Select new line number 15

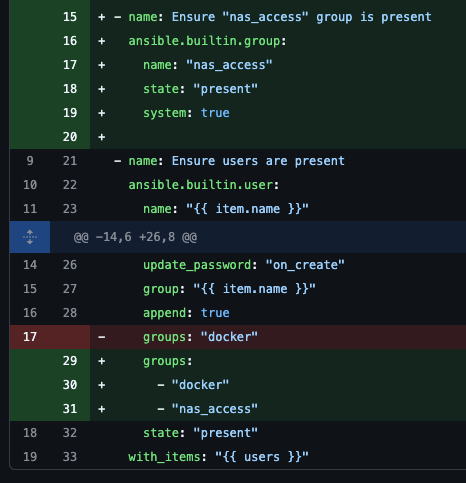(70, 17)
